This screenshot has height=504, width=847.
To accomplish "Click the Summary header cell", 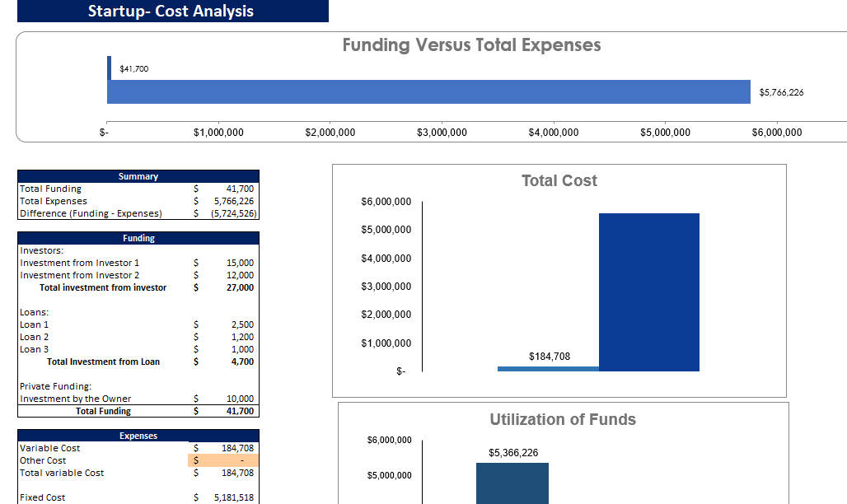I will (x=138, y=175).
